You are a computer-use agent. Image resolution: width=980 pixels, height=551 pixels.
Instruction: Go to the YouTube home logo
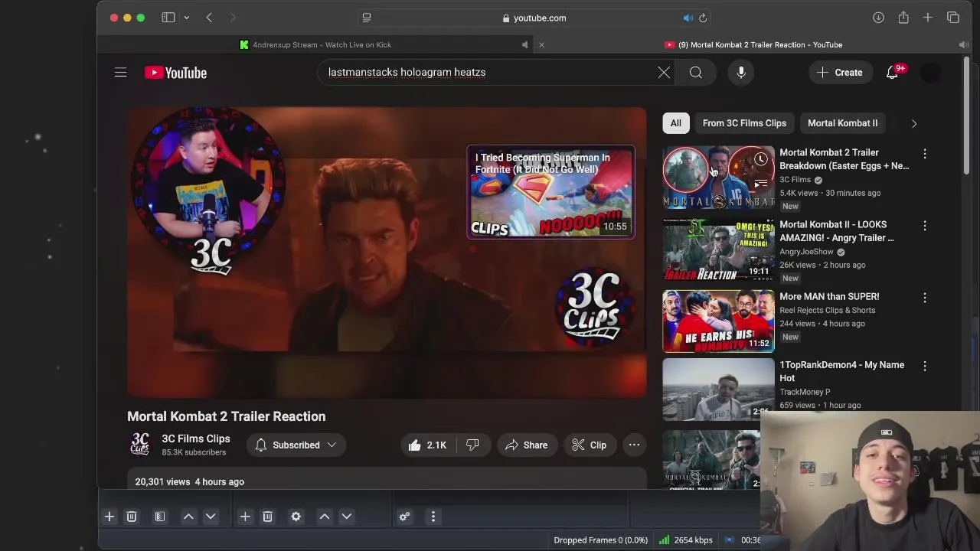[176, 73]
